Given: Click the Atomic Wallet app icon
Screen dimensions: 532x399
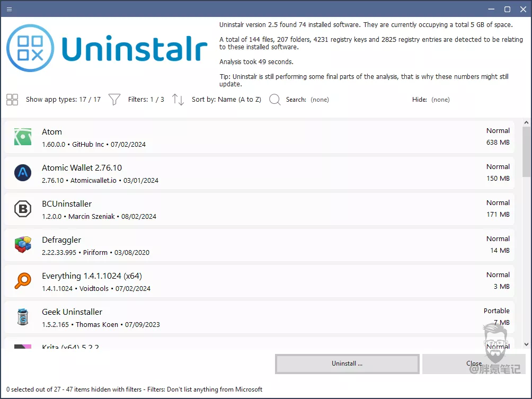Looking at the screenshot, I should click(23, 173).
